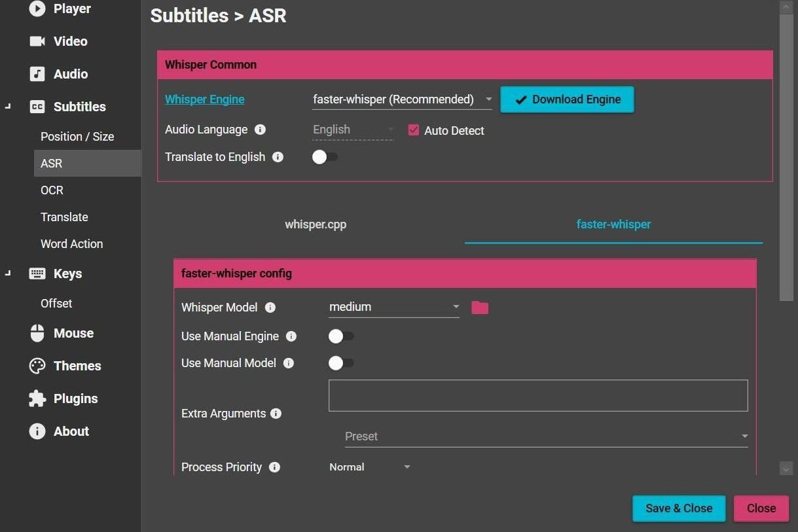The image size is (798, 532).
Task: Click info icon next to Use Manual Engine
Action: point(291,336)
